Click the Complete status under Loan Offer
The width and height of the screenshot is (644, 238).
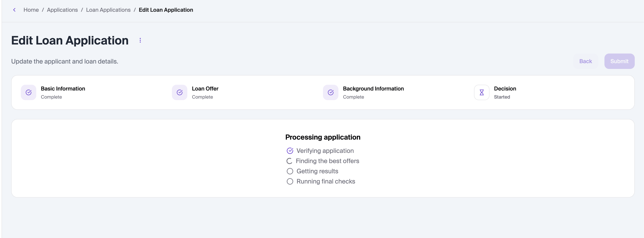point(202,97)
